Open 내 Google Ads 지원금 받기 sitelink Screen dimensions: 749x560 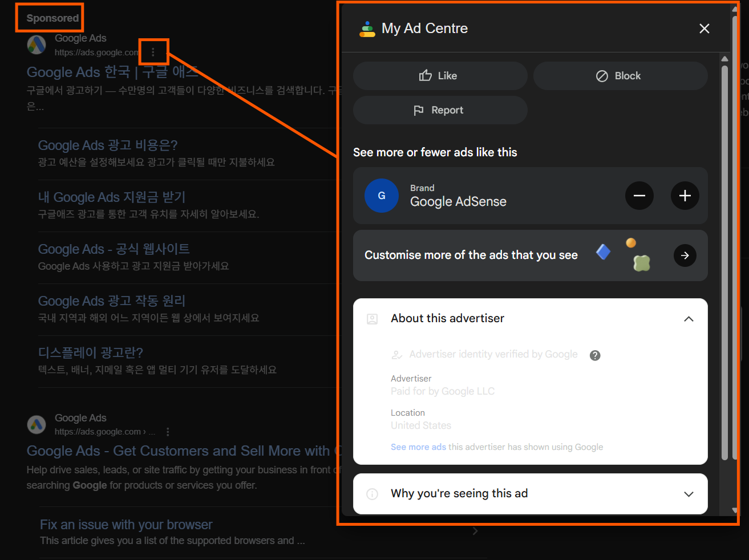point(112,197)
